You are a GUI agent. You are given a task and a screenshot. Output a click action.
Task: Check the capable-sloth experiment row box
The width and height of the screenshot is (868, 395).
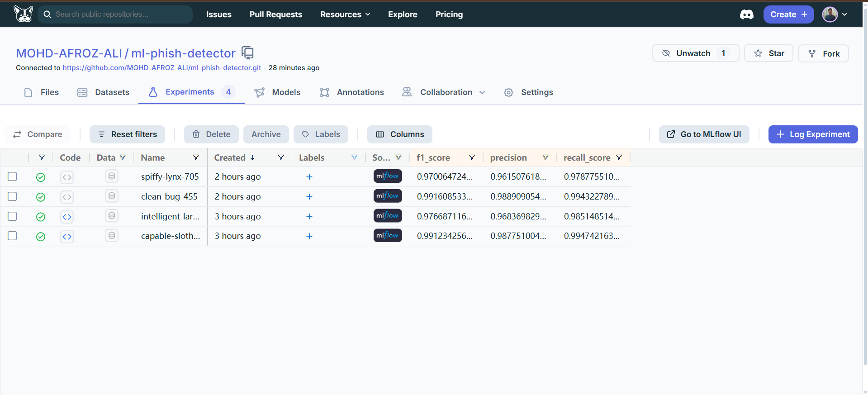point(13,236)
